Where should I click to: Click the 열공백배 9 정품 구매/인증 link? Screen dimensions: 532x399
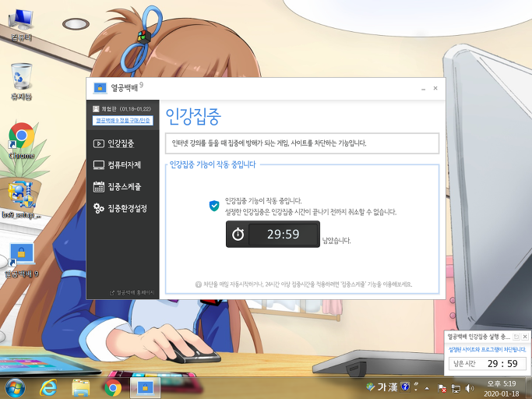click(123, 121)
